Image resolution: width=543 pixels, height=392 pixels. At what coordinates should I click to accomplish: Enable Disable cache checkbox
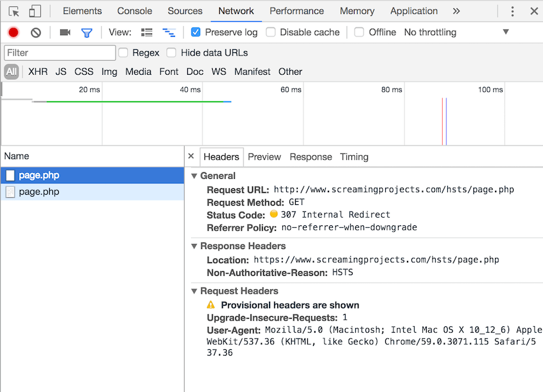pyautogui.click(x=270, y=32)
